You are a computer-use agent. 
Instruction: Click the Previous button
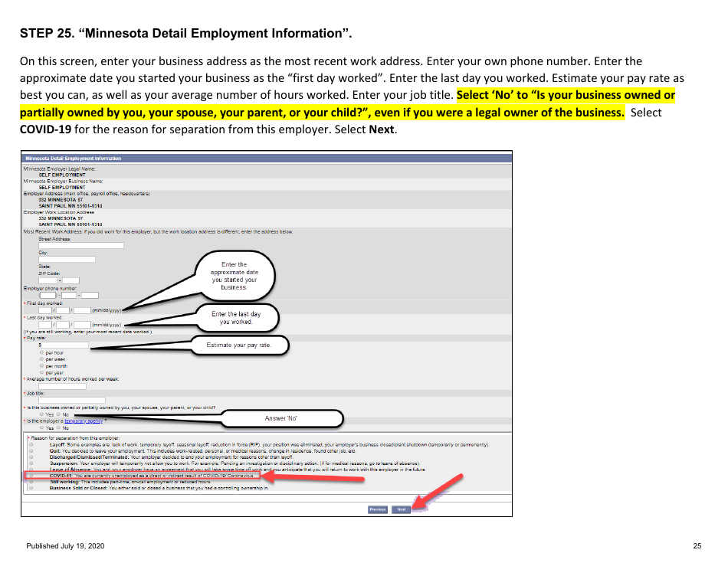[x=378, y=509]
